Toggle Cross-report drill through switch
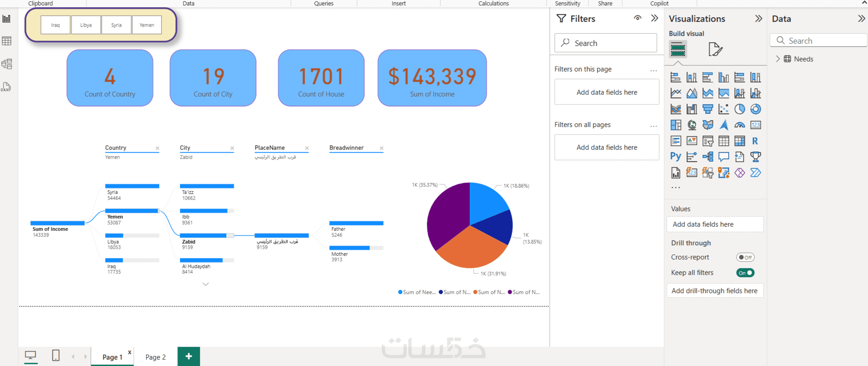This screenshot has height=366, width=868. coord(745,257)
